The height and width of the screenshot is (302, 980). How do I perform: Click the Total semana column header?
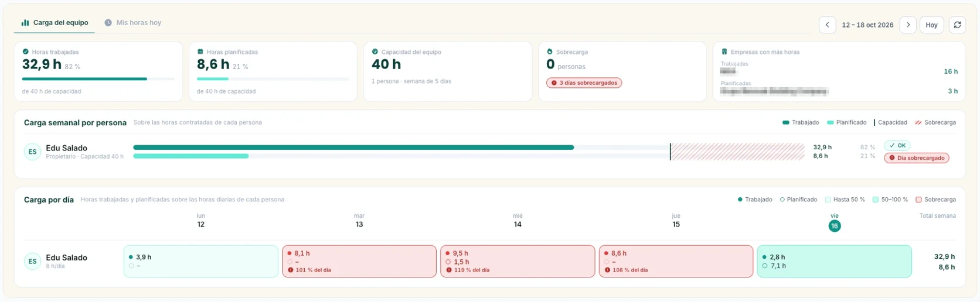pyautogui.click(x=937, y=216)
